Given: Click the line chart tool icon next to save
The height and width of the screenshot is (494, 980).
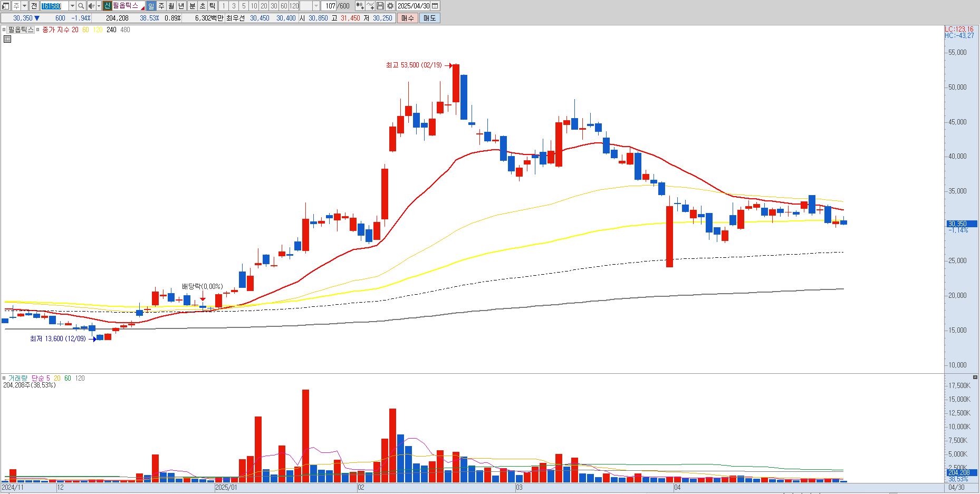Looking at the screenshot, I should [x=370, y=6].
